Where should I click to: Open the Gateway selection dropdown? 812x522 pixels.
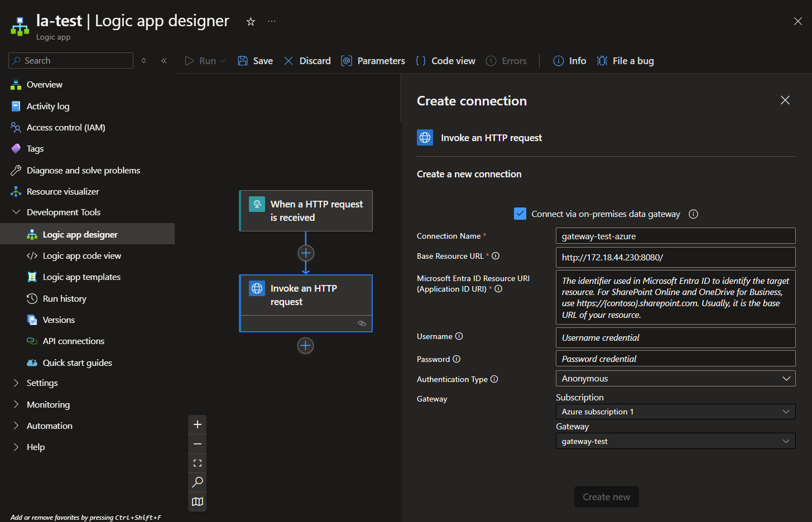675,441
